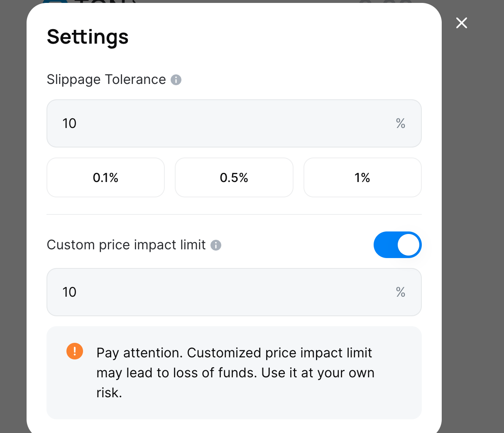
Task: Click the Custom price impact limit label text
Action: click(x=126, y=245)
